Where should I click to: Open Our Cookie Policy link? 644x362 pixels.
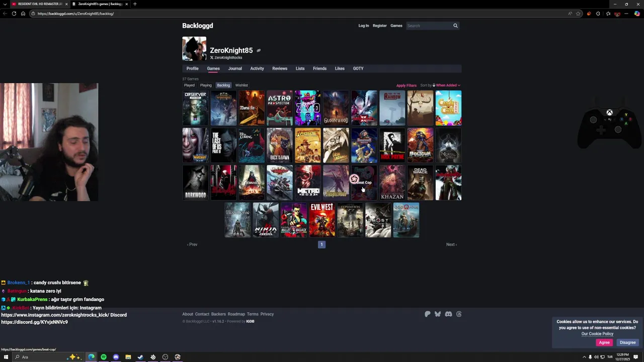[x=597, y=334]
